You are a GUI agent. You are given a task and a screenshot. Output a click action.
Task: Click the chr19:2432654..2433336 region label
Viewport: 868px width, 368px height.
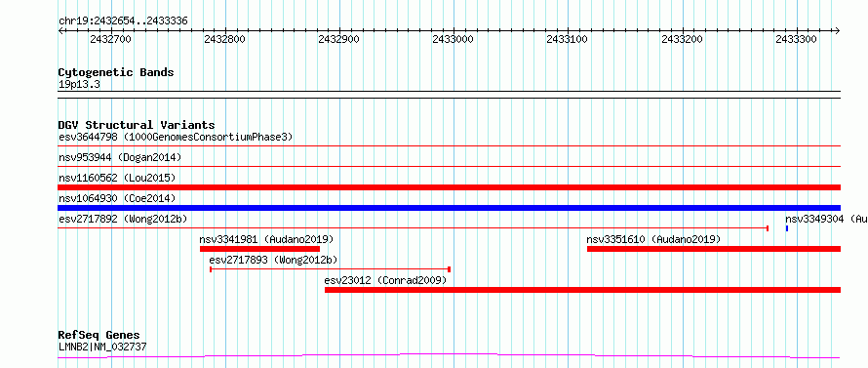[123, 21]
